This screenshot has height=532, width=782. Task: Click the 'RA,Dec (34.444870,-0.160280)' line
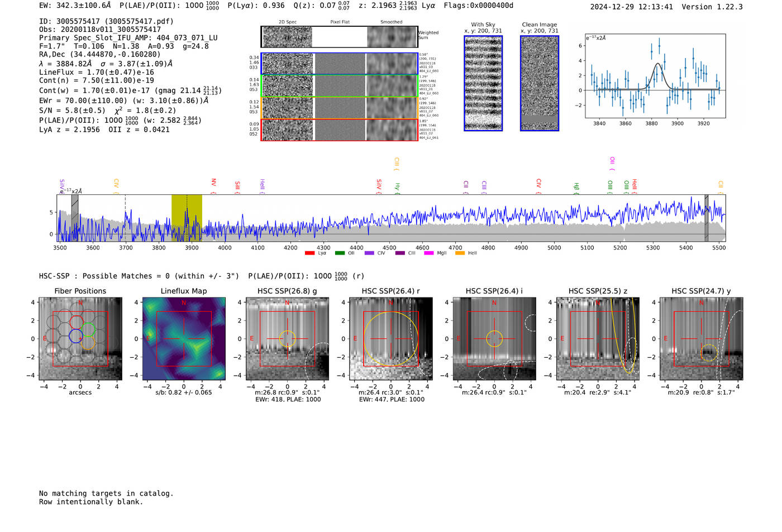(x=100, y=54)
